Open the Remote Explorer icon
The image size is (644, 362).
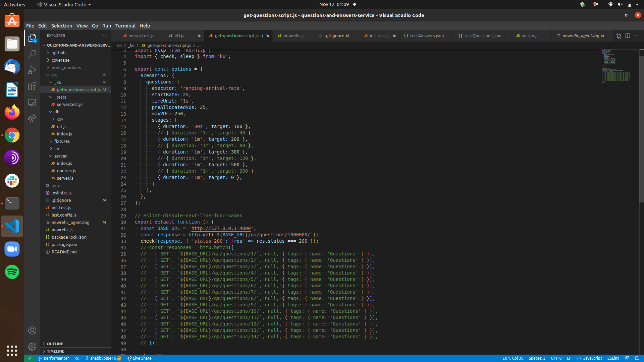tap(32, 102)
